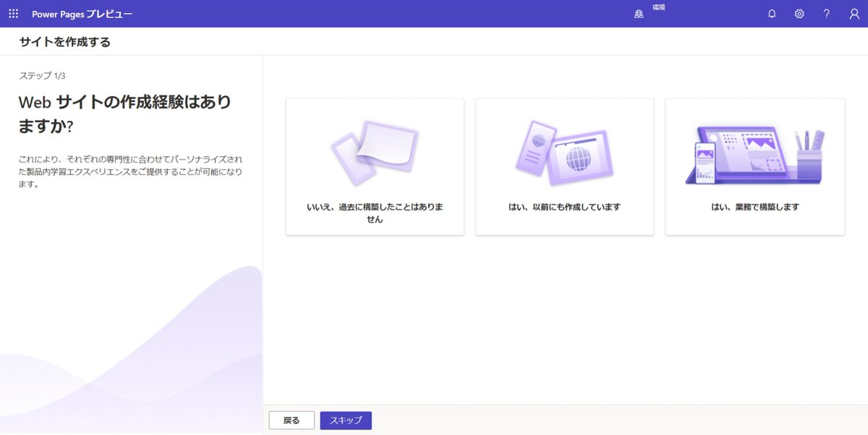Open the account manager icon
Viewport: 868px width, 435px height.
(x=855, y=13)
